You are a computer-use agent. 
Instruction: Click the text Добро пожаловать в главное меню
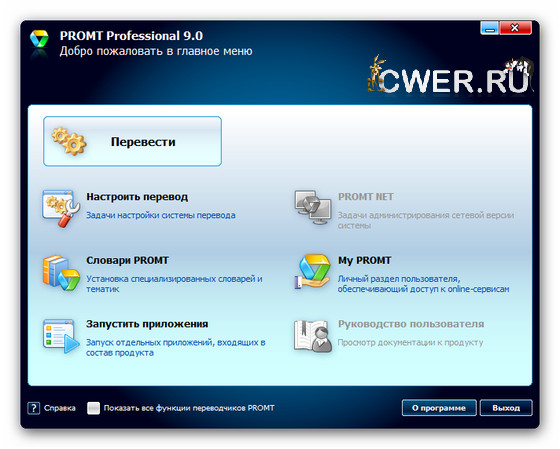point(156,51)
